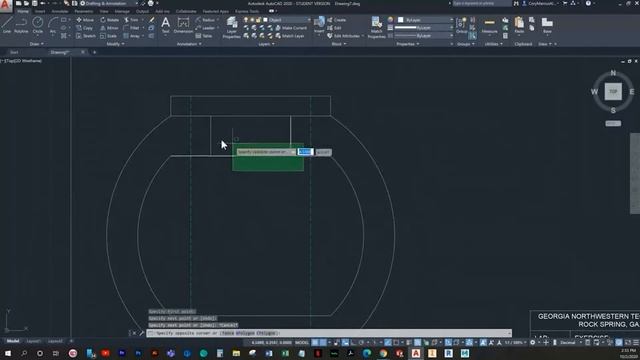Select the Arc tool

53,24
